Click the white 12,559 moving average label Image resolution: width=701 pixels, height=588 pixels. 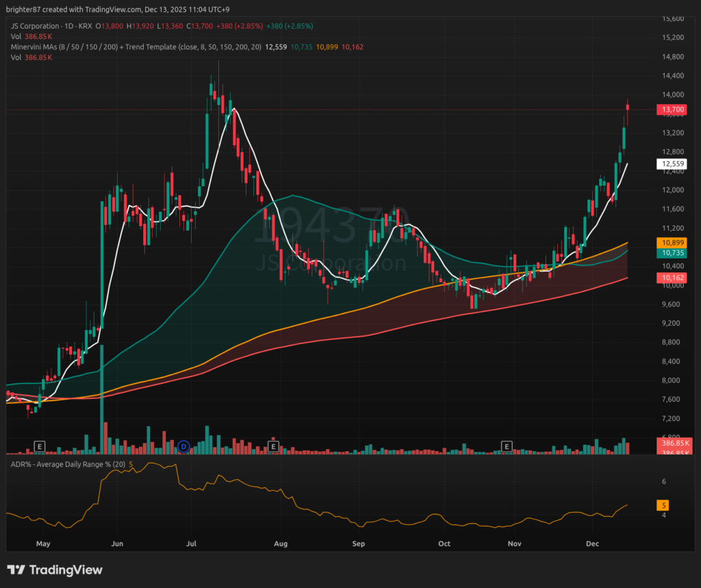(670, 164)
